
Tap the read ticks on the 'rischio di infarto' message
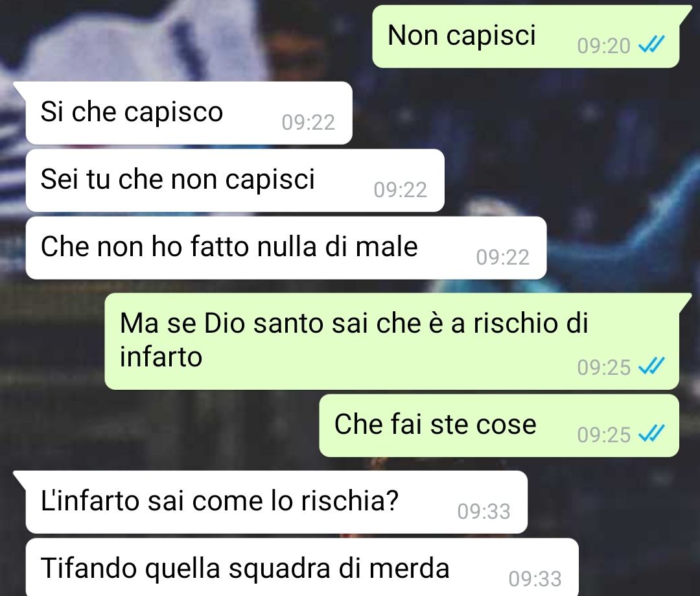coord(651,366)
